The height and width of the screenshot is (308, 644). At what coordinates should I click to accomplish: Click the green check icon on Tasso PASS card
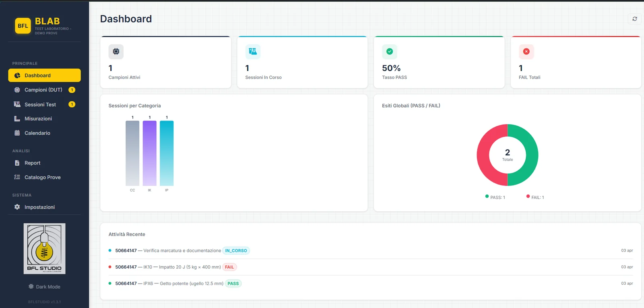click(390, 52)
